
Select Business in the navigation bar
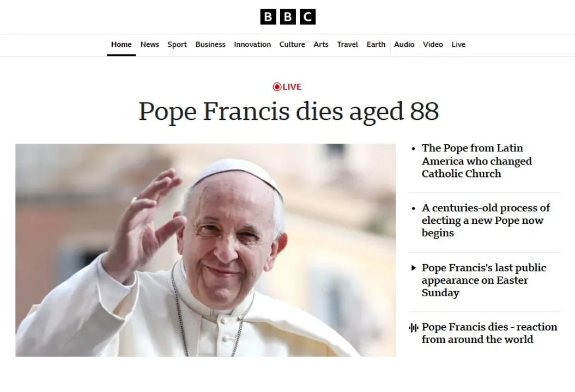point(210,45)
